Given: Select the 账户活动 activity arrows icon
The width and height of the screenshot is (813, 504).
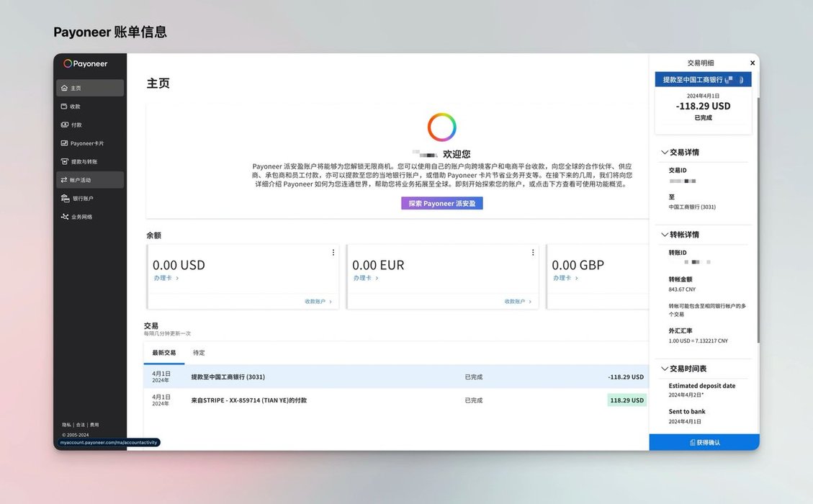Looking at the screenshot, I should (x=64, y=180).
